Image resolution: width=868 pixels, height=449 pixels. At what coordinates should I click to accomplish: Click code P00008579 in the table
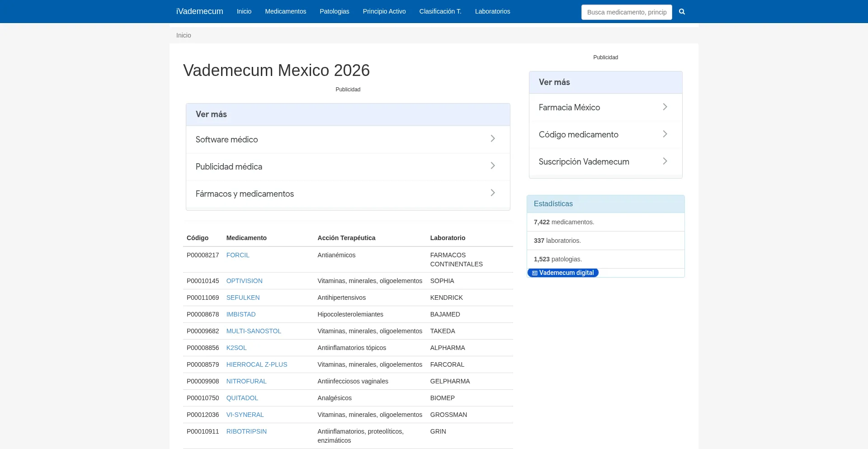203,364
